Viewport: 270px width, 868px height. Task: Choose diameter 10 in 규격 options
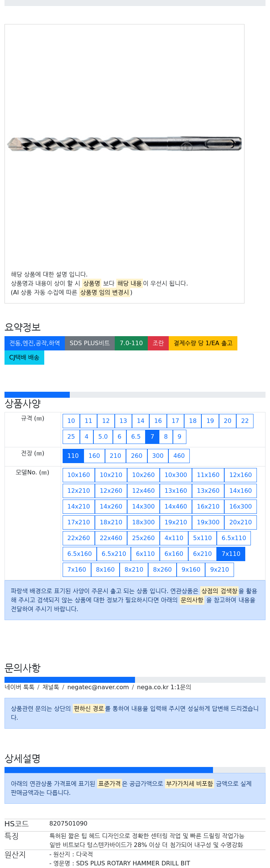coord(71,421)
